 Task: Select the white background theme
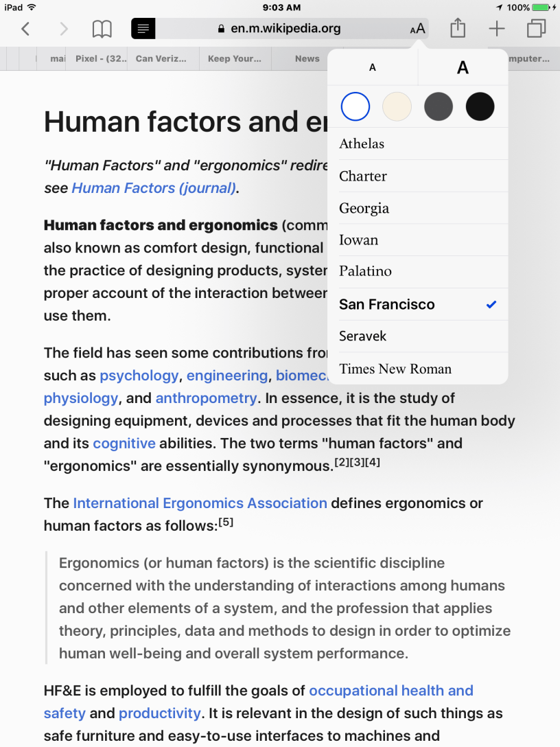[x=355, y=106]
